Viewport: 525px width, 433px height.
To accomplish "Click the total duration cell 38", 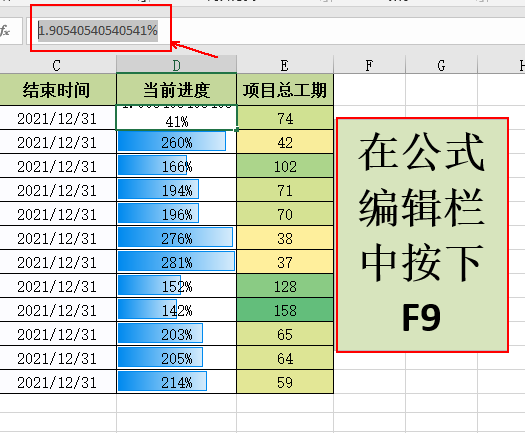I will click(x=285, y=238).
